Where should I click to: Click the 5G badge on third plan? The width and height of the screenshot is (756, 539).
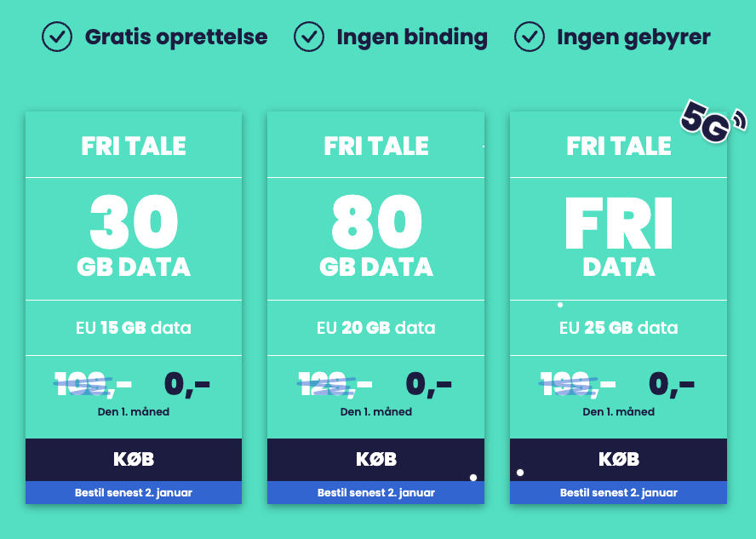click(713, 121)
